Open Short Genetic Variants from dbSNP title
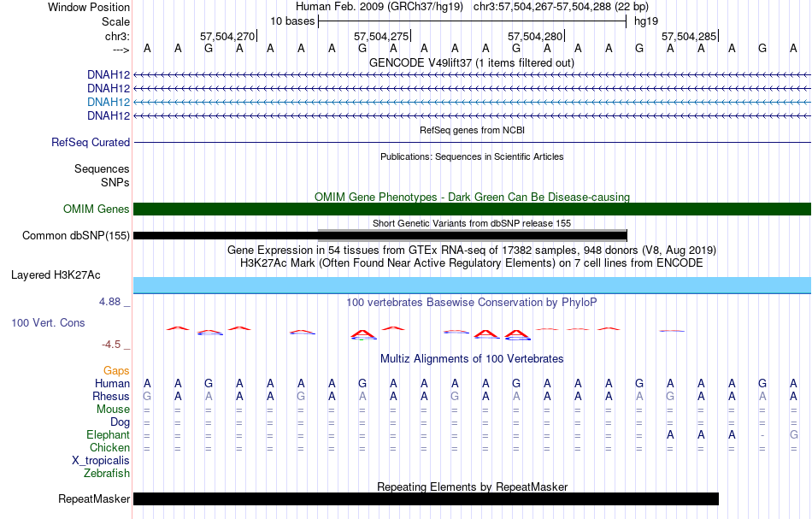812x519 pixels. coord(472,223)
